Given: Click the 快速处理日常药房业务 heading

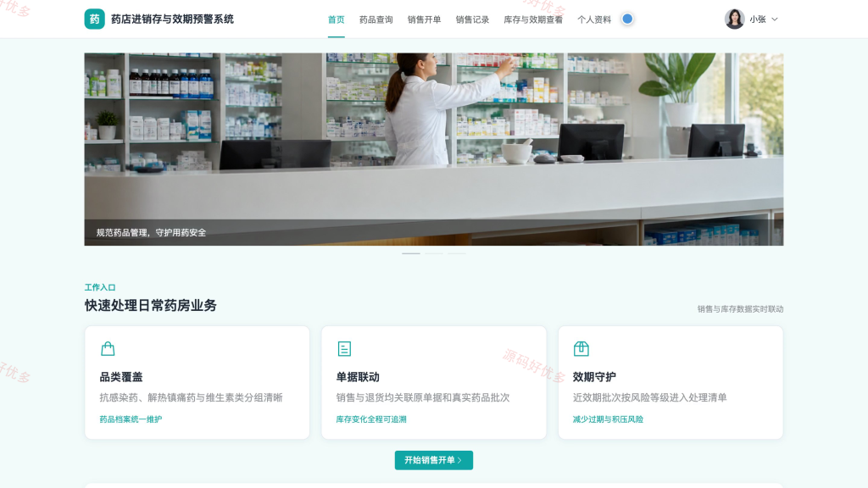Looking at the screenshot, I should pos(151,305).
